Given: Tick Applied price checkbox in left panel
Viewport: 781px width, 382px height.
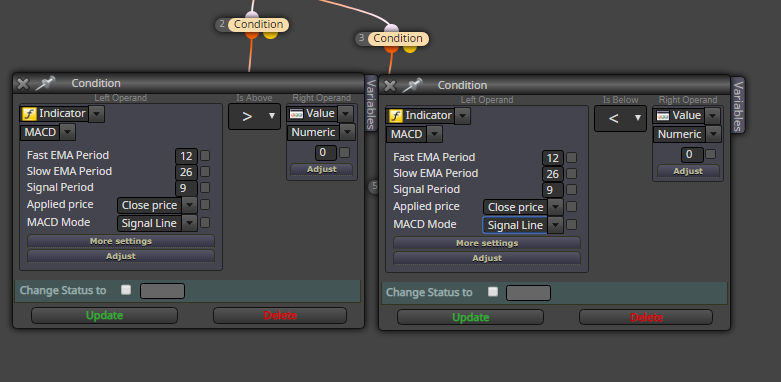Looking at the screenshot, I should coord(205,205).
